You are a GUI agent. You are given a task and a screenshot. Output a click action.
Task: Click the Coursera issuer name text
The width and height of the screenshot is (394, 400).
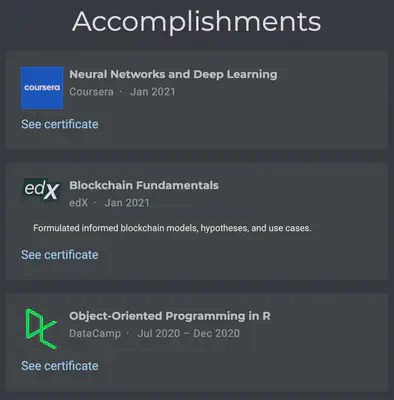tap(91, 92)
